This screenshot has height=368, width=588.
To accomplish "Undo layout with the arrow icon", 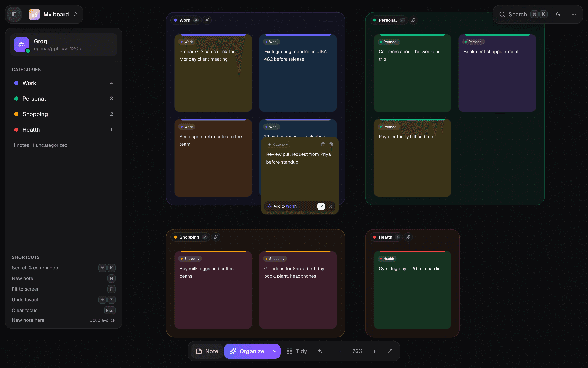I will (x=320, y=351).
